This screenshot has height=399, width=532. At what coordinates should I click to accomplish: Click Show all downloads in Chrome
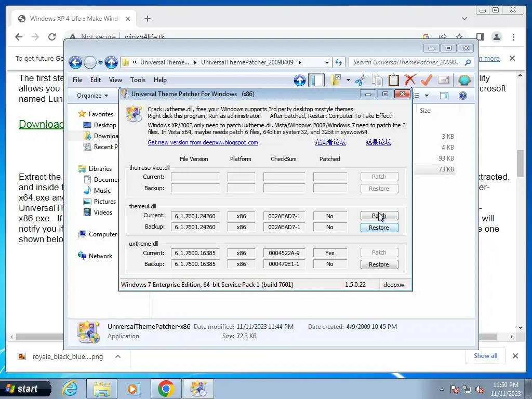(x=486, y=356)
